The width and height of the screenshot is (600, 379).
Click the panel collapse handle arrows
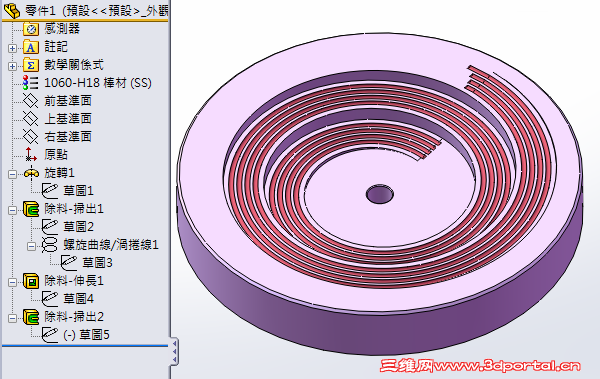[174, 351]
